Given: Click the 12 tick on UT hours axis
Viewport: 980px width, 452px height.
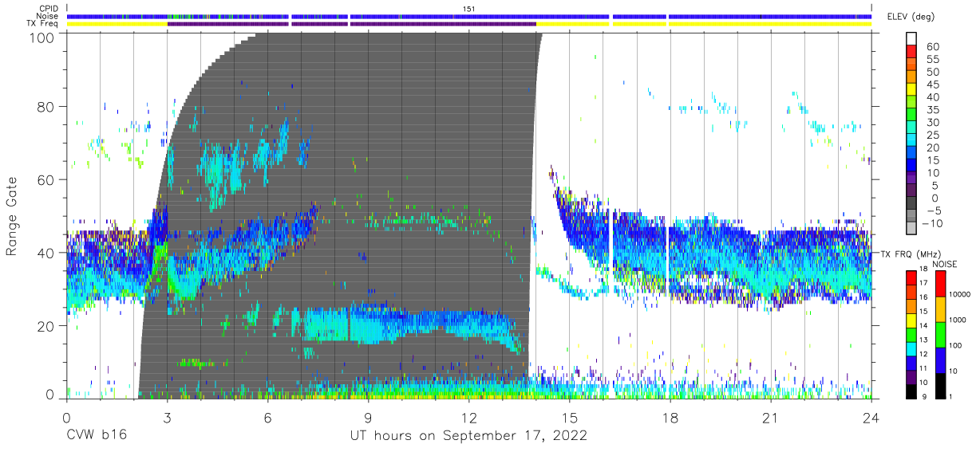Looking at the screenshot, I should [469, 418].
